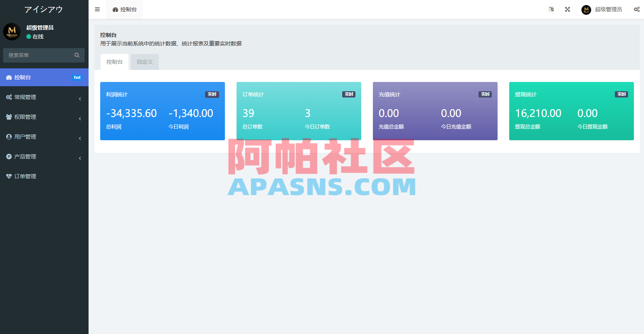This screenshot has height=334, width=644.
Task: Click the total profit value -34,335.60
Action: [132, 113]
